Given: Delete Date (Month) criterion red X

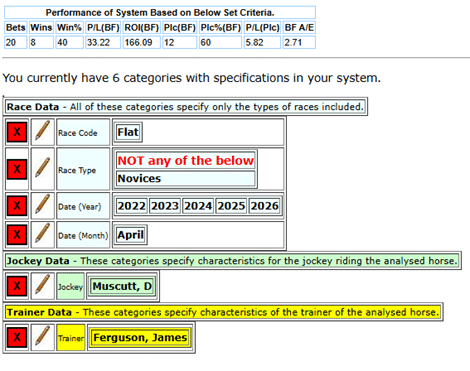Looking at the screenshot, I should [x=17, y=235].
